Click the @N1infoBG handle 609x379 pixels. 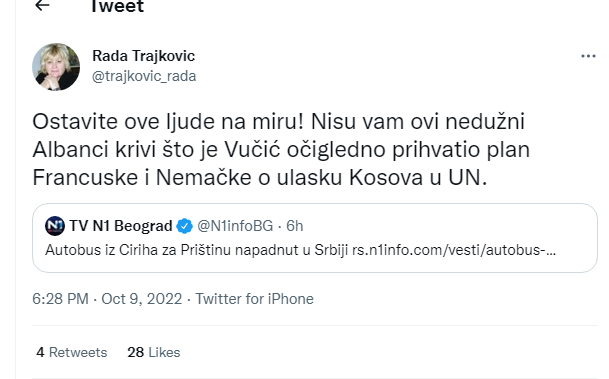tap(235, 226)
